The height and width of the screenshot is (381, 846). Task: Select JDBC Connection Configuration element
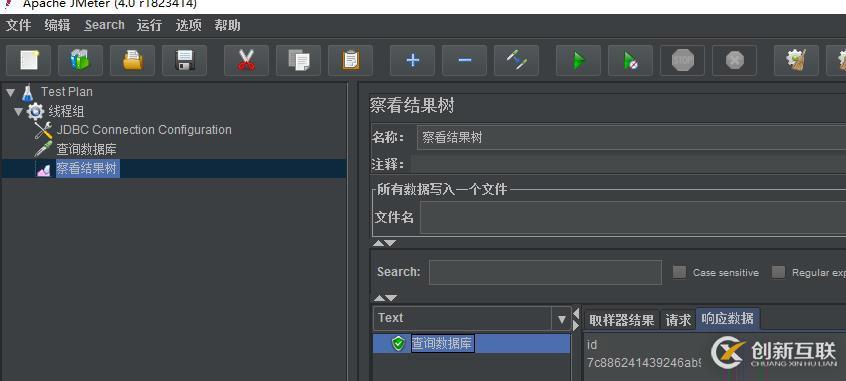coord(144,130)
